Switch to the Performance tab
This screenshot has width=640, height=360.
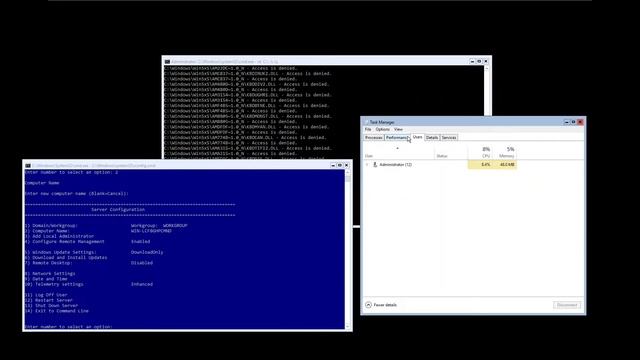tap(397, 138)
